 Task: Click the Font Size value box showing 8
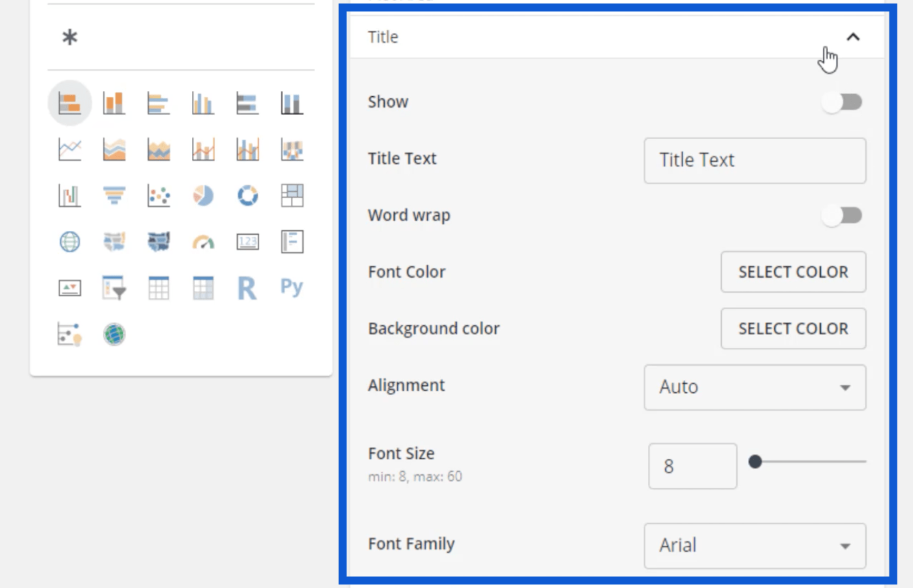click(692, 466)
